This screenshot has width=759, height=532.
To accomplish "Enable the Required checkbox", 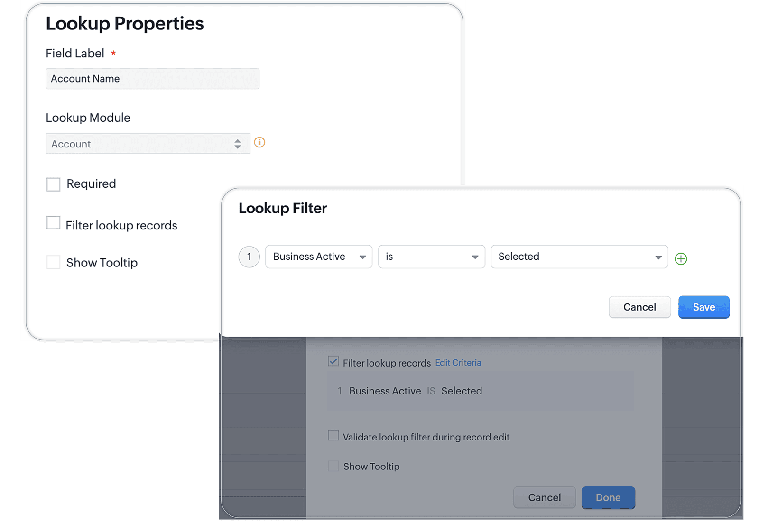I will tap(54, 184).
